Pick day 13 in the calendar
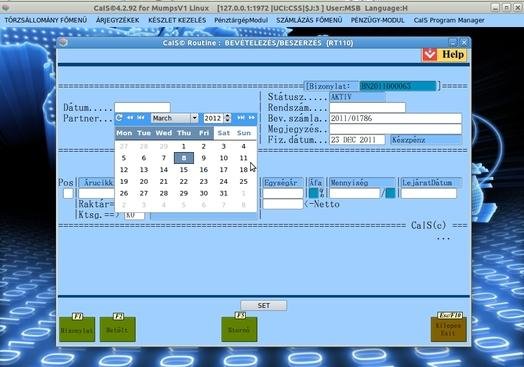This screenshot has width=524, height=367. (x=144, y=169)
